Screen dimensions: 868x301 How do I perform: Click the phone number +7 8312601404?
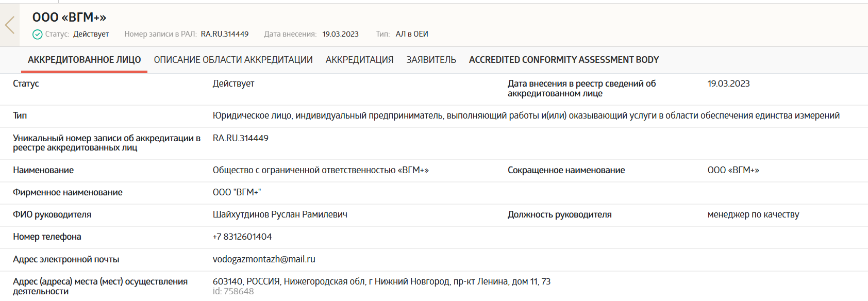242,237
